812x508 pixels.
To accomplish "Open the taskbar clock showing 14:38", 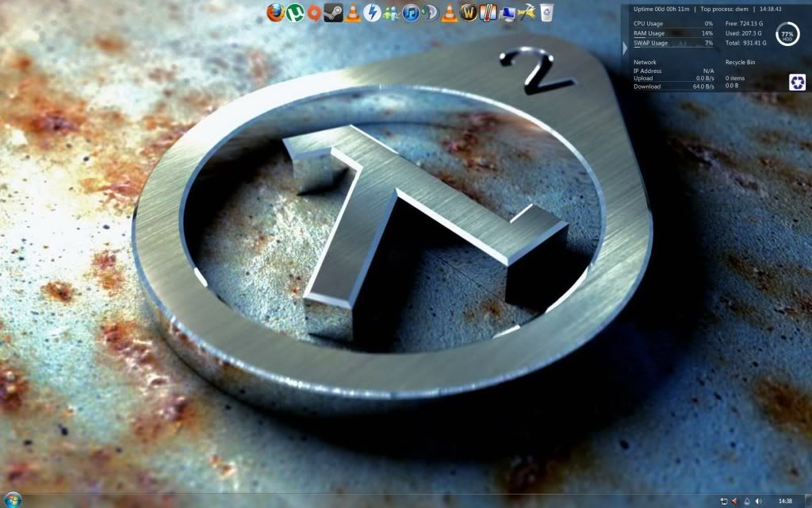I will (785, 502).
